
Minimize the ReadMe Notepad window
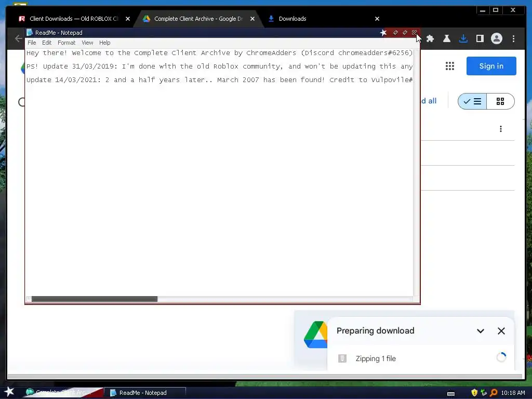pos(395,33)
